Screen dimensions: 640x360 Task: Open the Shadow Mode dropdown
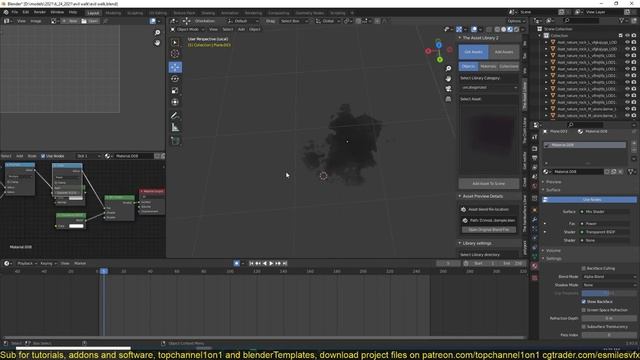point(609,285)
